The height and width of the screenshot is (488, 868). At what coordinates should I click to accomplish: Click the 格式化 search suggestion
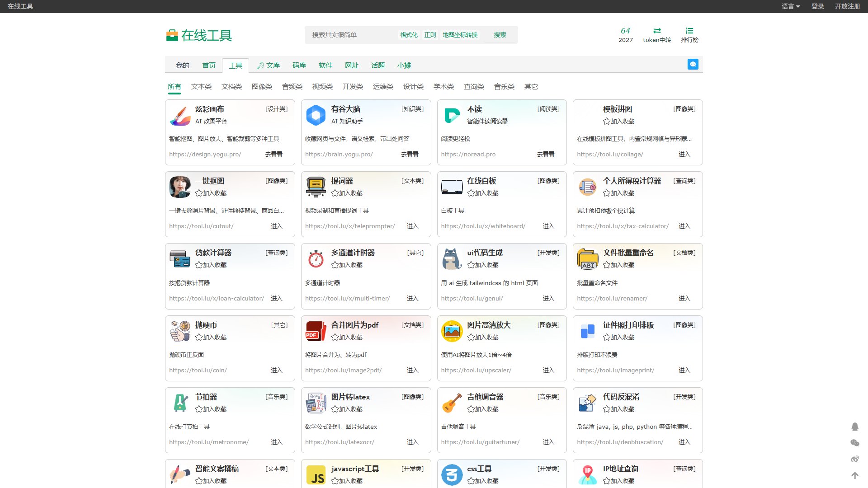(x=409, y=35)
